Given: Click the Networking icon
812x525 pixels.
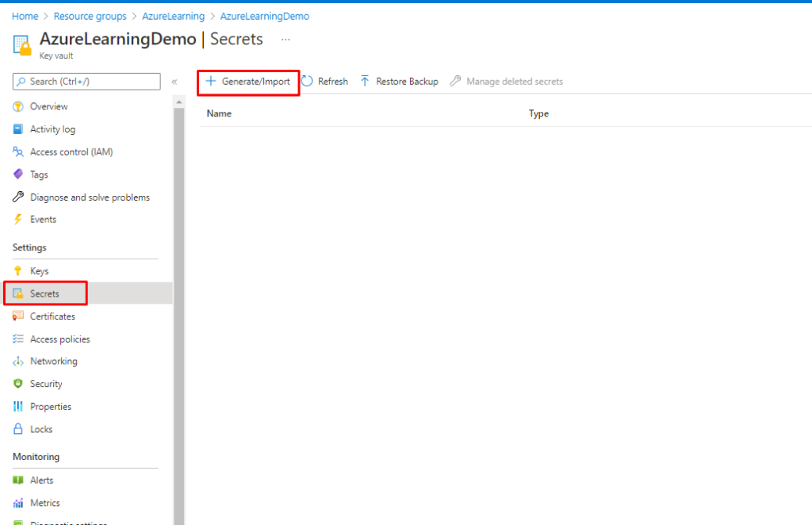Looking at the screenshot, I should (18, 362).
